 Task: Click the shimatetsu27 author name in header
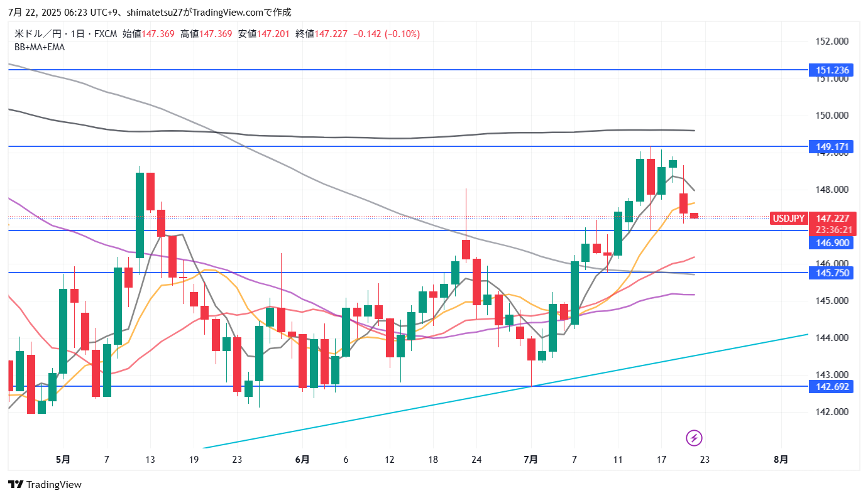155,13
